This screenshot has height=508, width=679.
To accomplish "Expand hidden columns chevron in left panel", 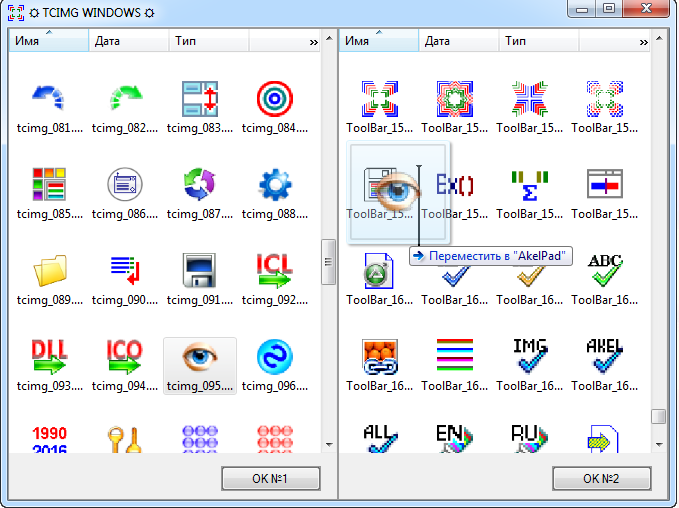I will (x=314, y=42).
